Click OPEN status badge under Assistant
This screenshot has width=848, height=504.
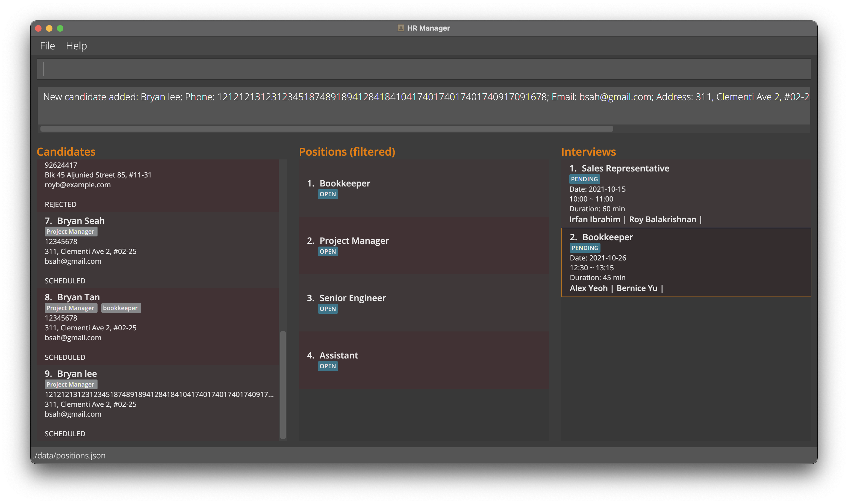point(328,366)
